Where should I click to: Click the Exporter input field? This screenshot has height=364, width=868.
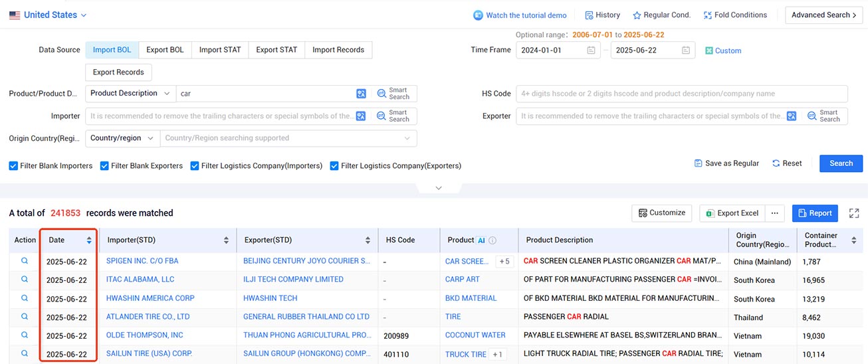click(651, 116)
